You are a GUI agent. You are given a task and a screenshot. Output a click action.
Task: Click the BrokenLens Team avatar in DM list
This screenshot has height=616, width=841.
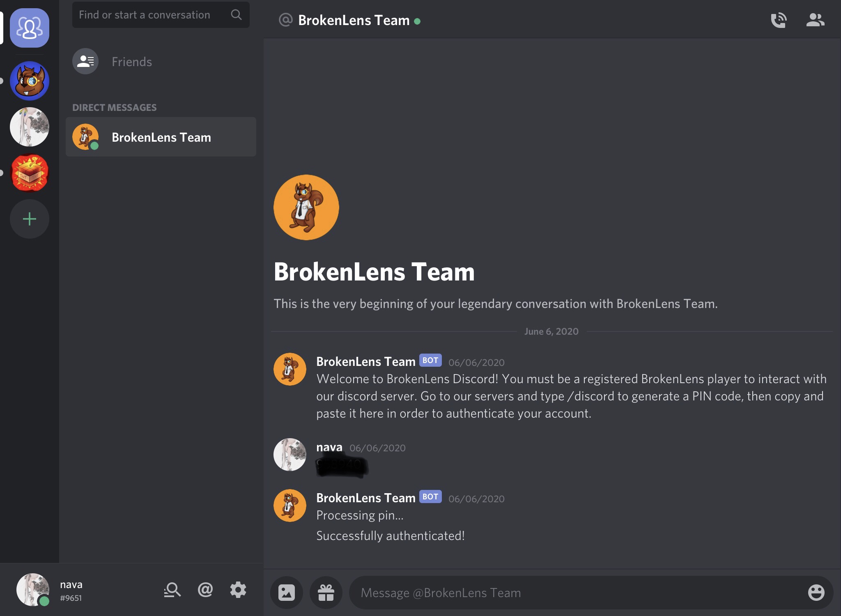pyautogui.click(x=85, y=137)
